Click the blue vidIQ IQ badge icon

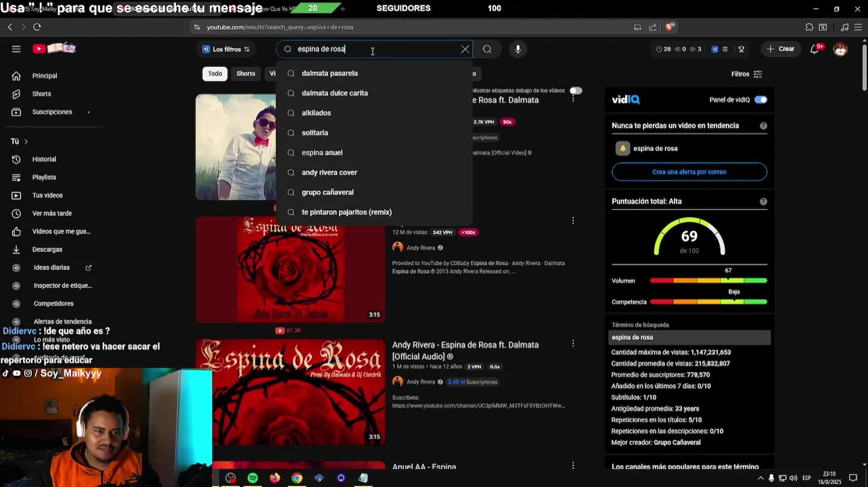tap(714, 49)
